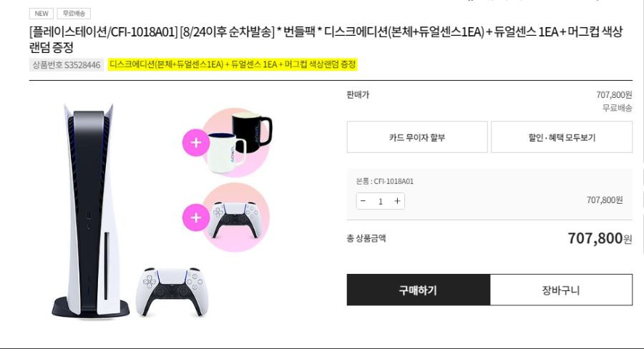Click the 구매하기 buy button
The image size is (644, 349).
coord(418,290)
